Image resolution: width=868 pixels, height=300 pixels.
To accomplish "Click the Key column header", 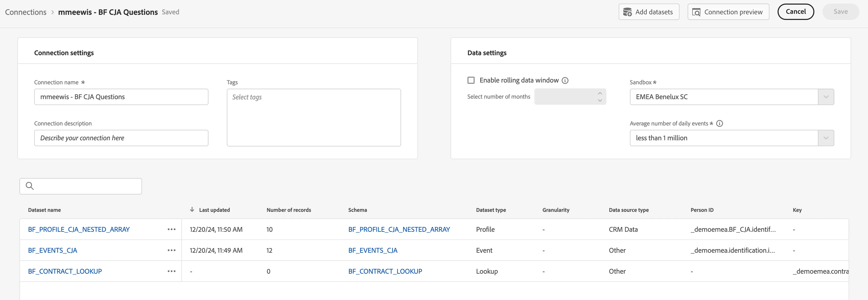I will [797, 210].
